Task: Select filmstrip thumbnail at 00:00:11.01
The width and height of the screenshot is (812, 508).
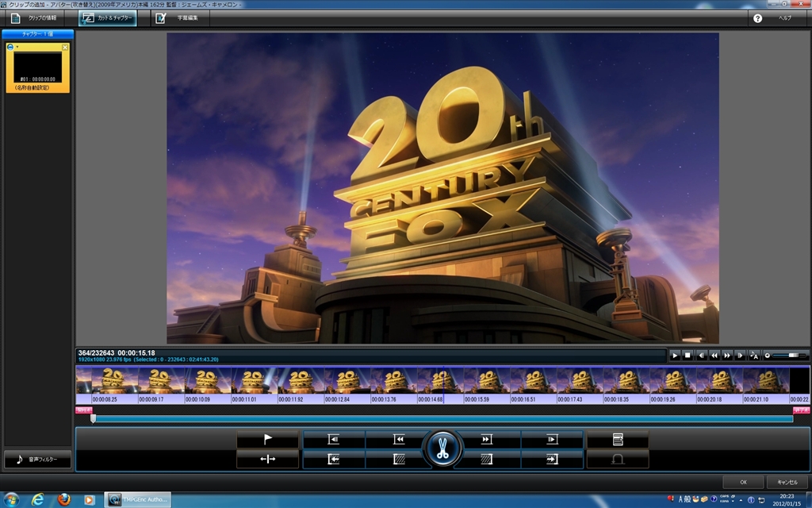Action: (x=255, y=381)
